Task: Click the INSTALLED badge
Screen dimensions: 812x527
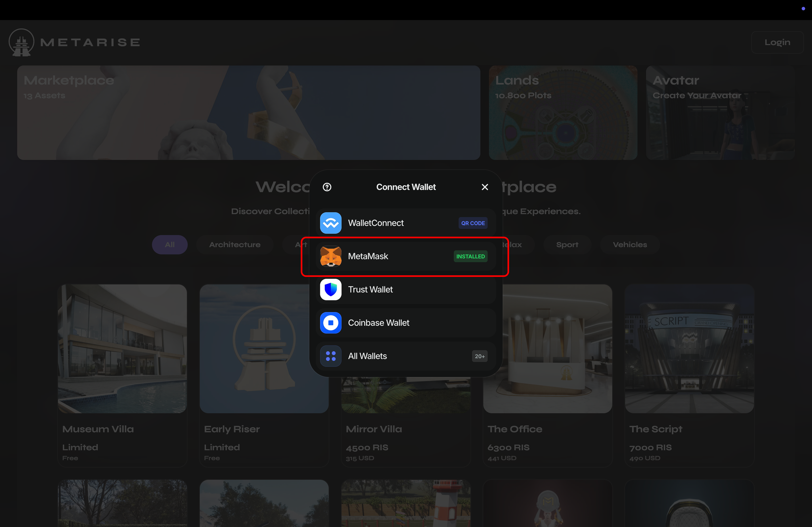Action: click(x=470, y=256)
